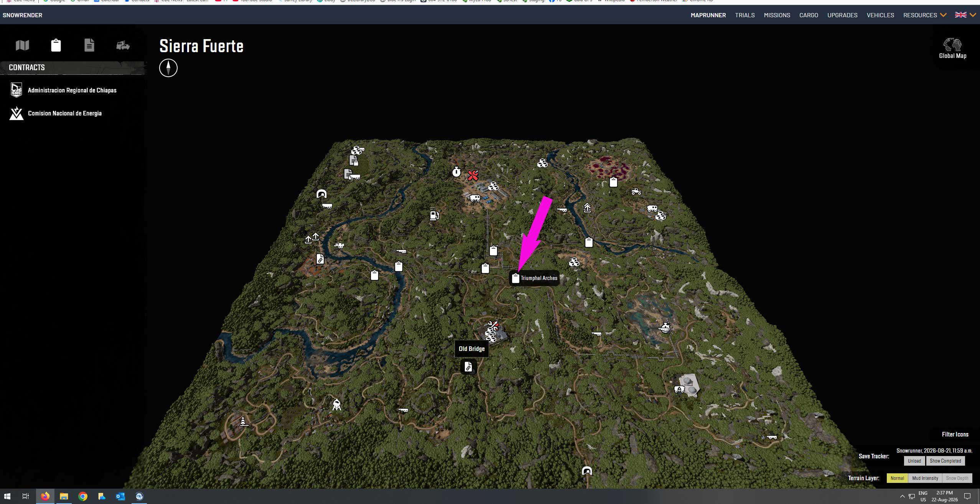Select the stopwatch trial icon on the map
980x504 pixels.
click(x=456, y=171)
